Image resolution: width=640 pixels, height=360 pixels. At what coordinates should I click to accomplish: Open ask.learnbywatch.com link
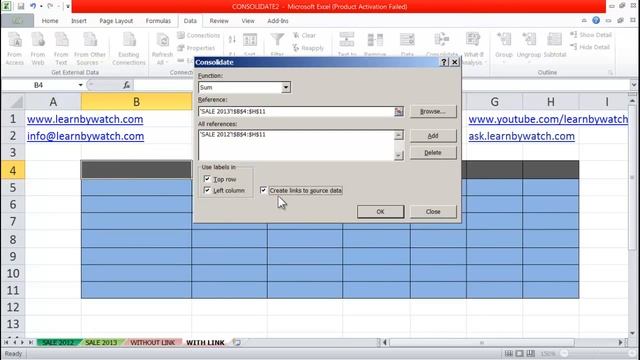[522, 136]
